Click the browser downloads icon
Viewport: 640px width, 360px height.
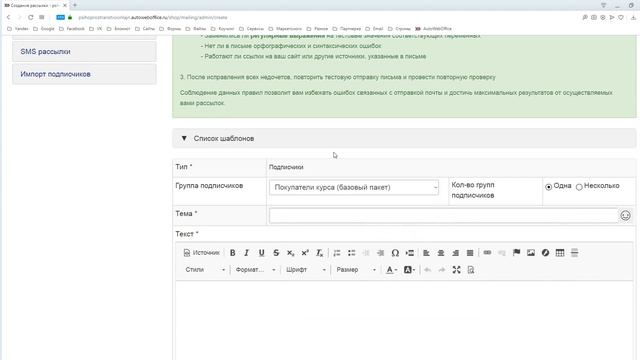coord(633,18)
